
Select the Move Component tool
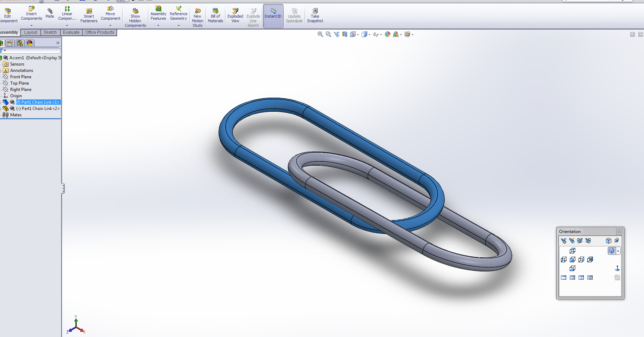click(x=111, y=13)
